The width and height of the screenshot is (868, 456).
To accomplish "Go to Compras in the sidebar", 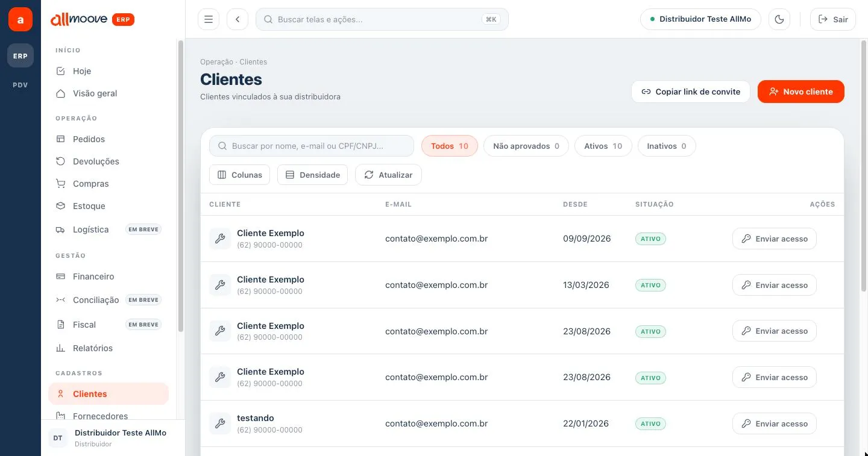I will (108, 184).
